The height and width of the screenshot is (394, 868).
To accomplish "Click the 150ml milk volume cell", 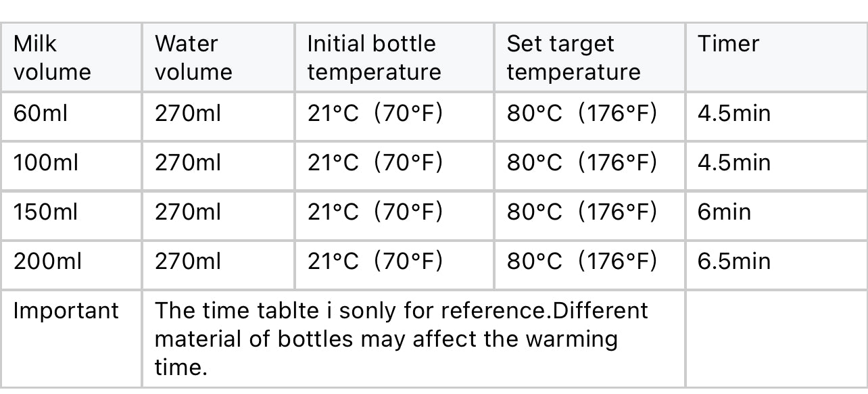I will click(46, 212).
